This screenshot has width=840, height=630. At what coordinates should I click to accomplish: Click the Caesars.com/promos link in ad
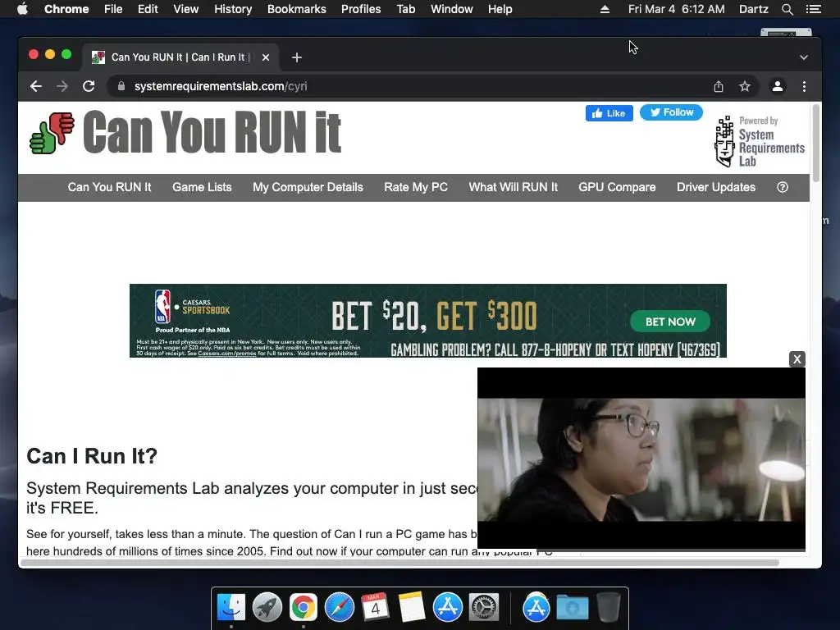coord(226,353)
